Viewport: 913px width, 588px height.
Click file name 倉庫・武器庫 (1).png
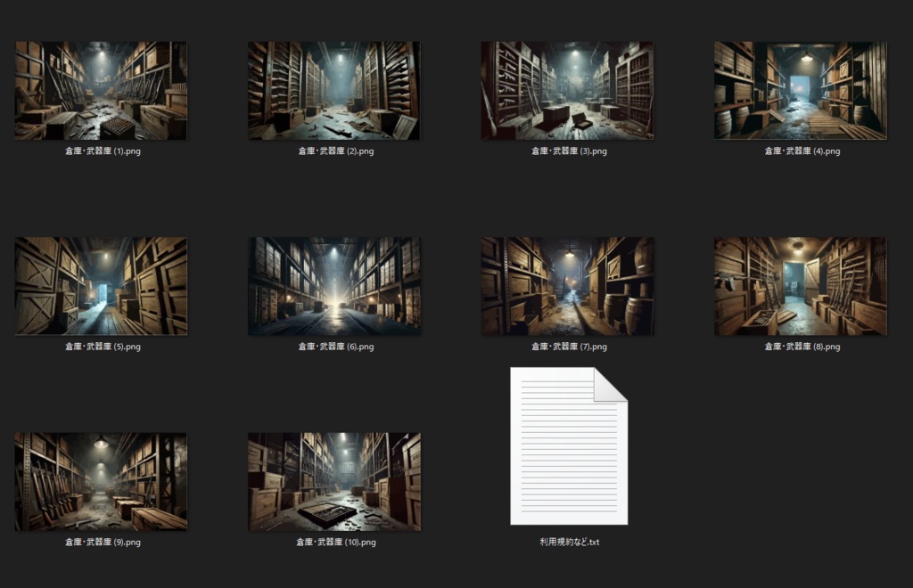click(x=103, y=151)
